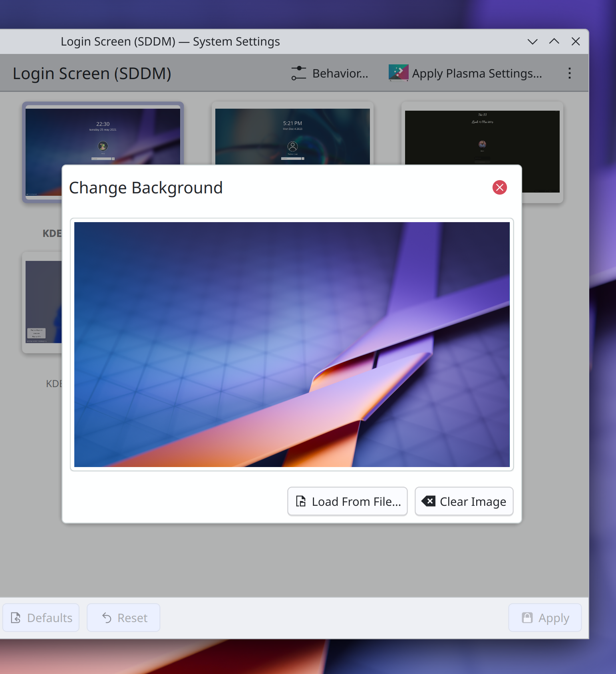Close the Change Background dialog
The height and width of the screenshot is (674, 616).
(x=499, y=187)
